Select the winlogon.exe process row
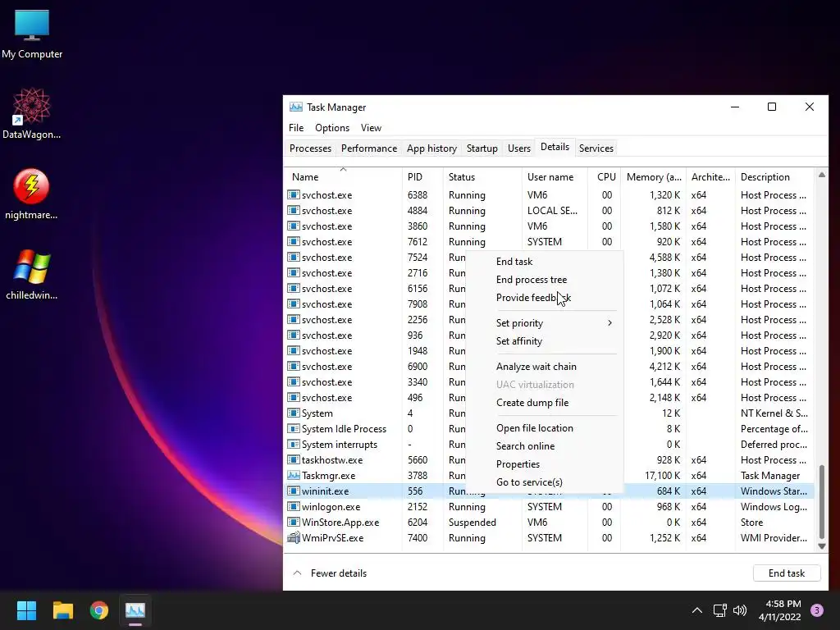The width and height of the screenshot is (840, 630). click(550, 506)
